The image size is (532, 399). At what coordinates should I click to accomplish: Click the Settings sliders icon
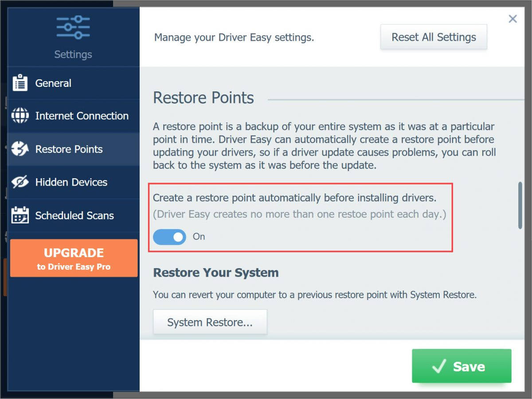73,27
